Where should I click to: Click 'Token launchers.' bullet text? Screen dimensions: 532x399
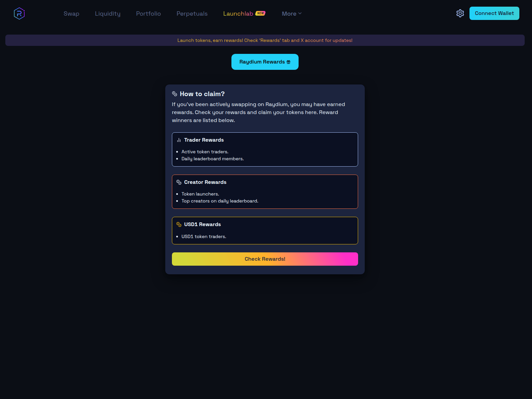coord(200,194)
